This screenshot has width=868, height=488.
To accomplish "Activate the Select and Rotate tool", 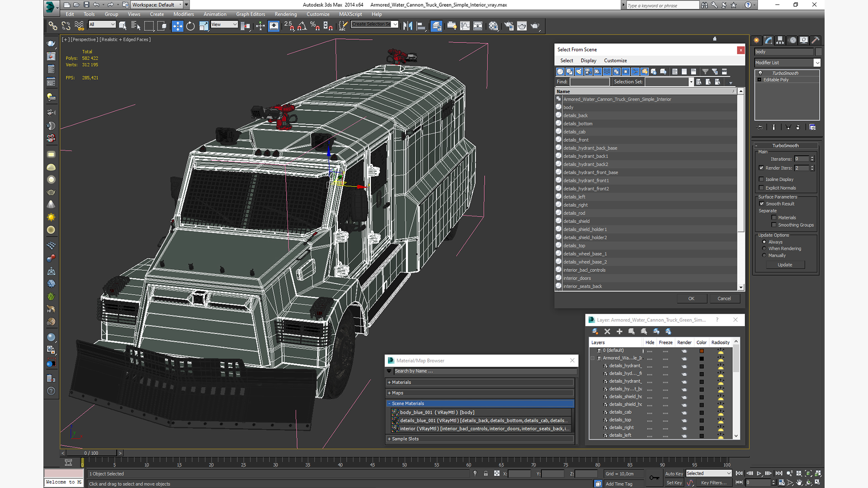I will [x=190, y=26].
